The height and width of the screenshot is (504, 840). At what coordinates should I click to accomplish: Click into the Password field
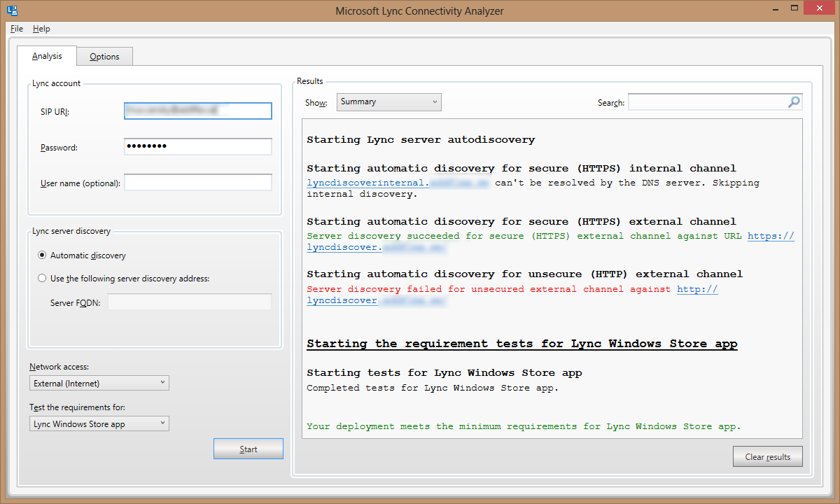198,147
